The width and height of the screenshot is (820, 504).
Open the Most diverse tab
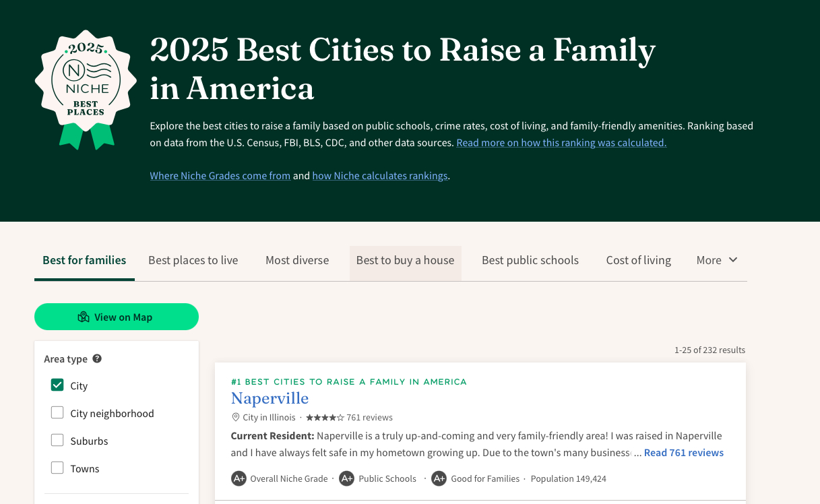[x=297, y=260]
